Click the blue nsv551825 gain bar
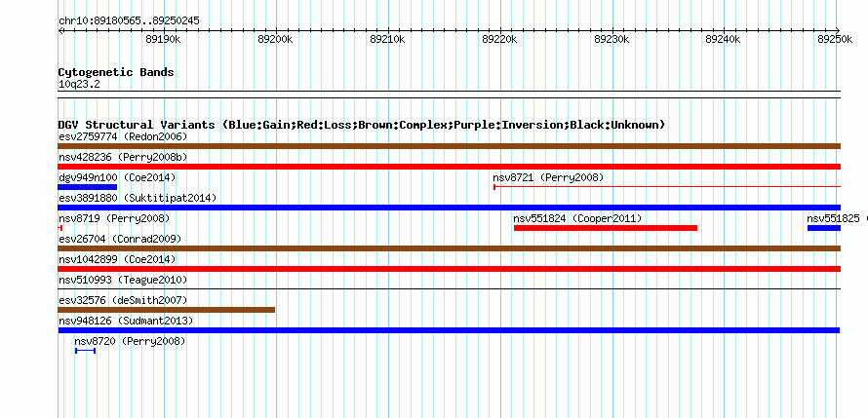 [x=824, y=228]
